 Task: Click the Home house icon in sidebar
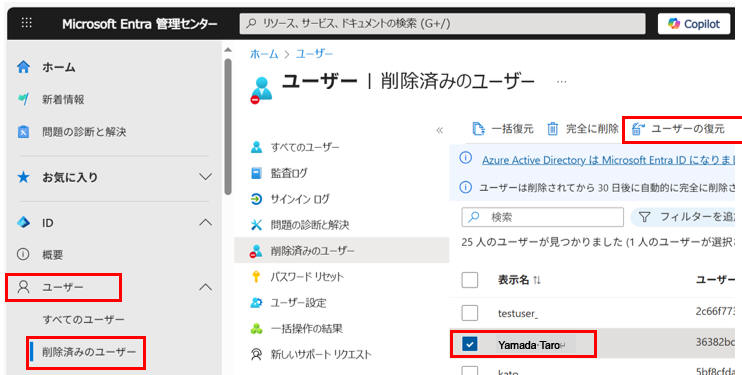click(23, 67)
